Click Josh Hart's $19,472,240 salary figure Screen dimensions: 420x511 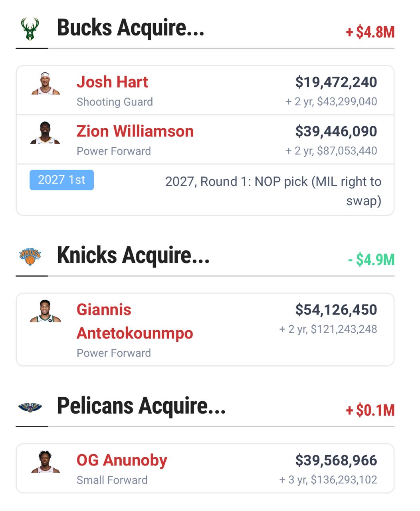[336, 82]
